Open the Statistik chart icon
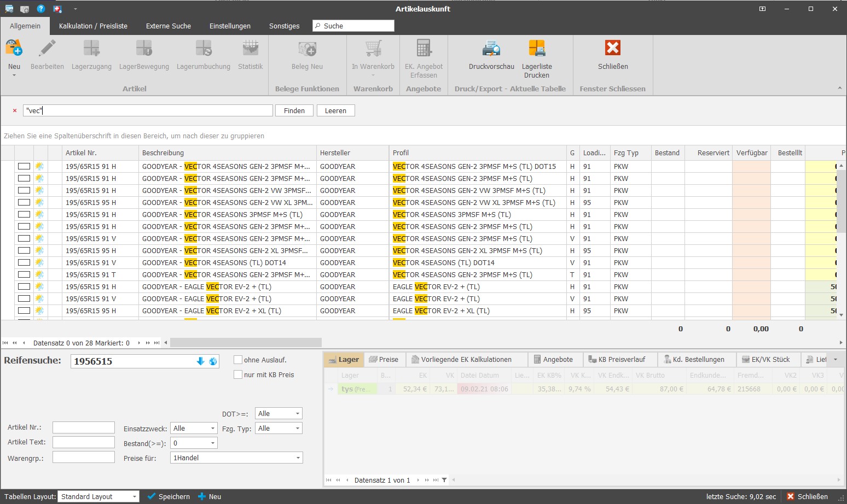Viewport: 847px width, 504px height. click(x=251, y=48)
